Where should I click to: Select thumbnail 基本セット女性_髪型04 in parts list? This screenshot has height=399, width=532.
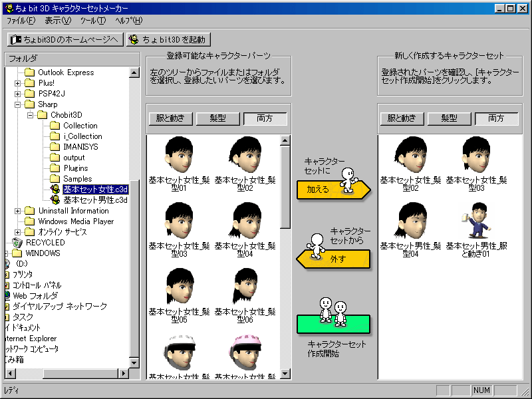(x=245, y=230)
